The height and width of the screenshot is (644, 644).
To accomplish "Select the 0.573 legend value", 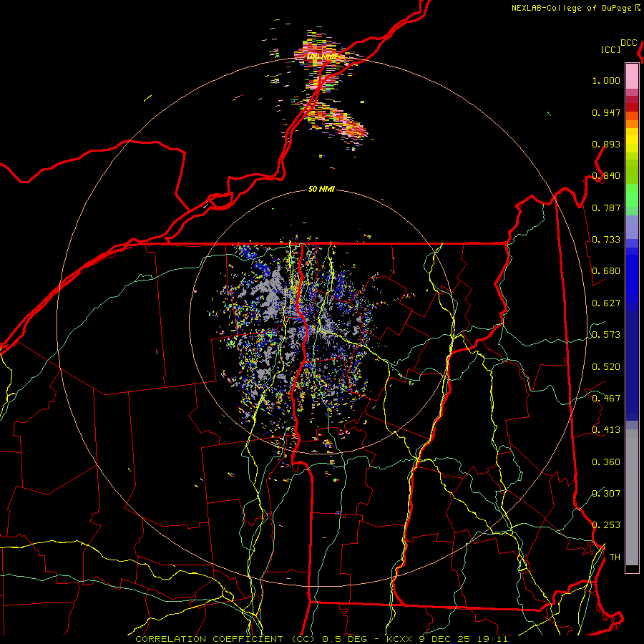I will click(606, 335).
